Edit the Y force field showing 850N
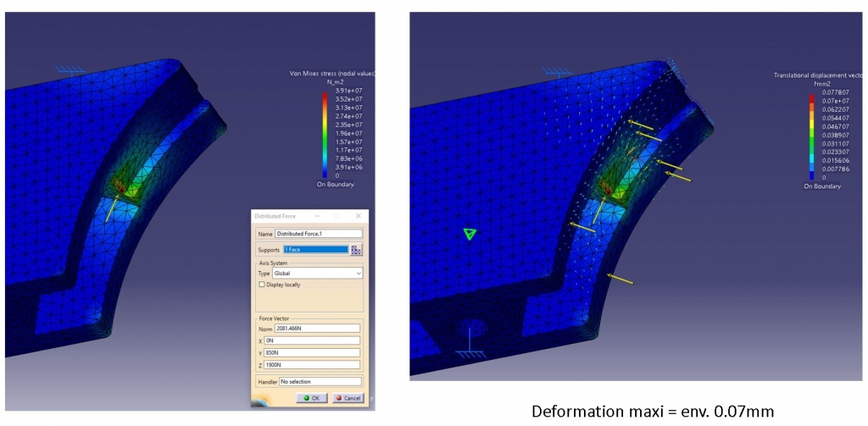 (x=312, y=353)
